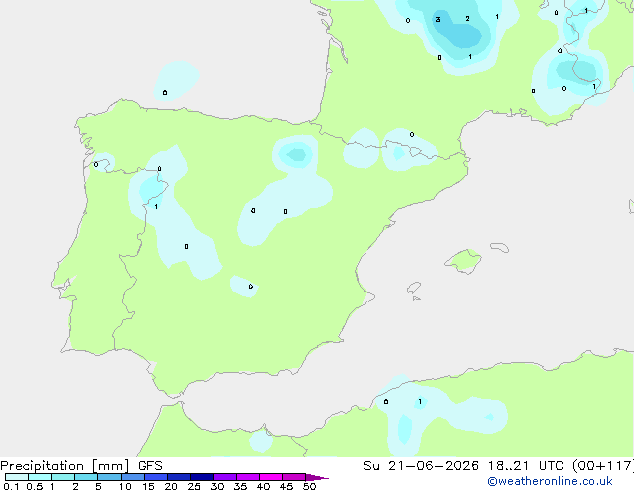Screen dimensions: 634x490
Task: Click the 30–35 mm violet legend swatch
Action: (x=225, y=477)
